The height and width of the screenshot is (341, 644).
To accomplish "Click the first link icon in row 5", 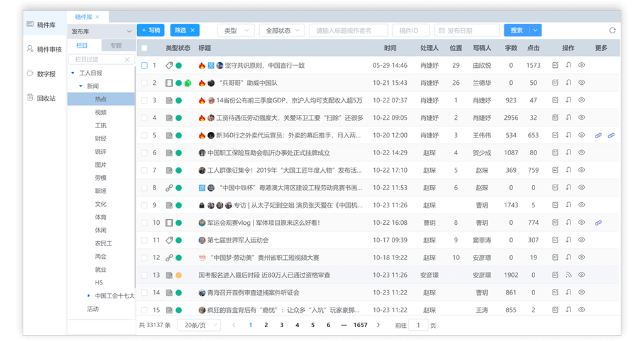I will coord(599,136).
